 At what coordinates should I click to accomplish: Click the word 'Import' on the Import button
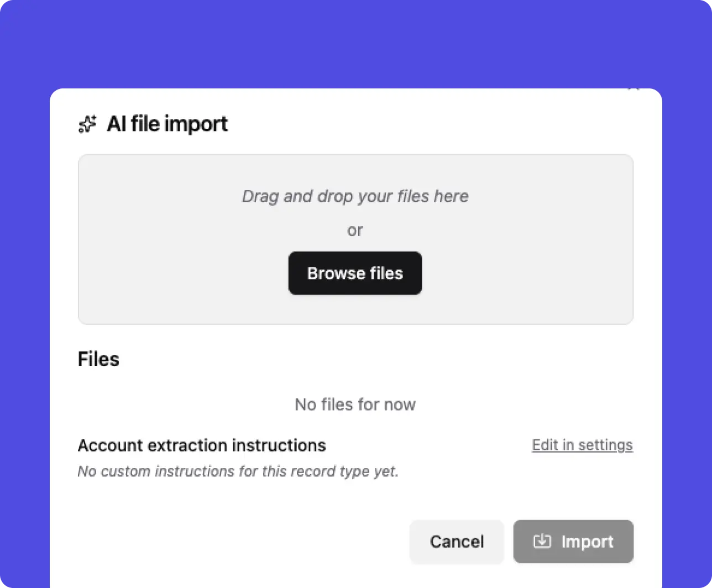(x=587, y=542)
